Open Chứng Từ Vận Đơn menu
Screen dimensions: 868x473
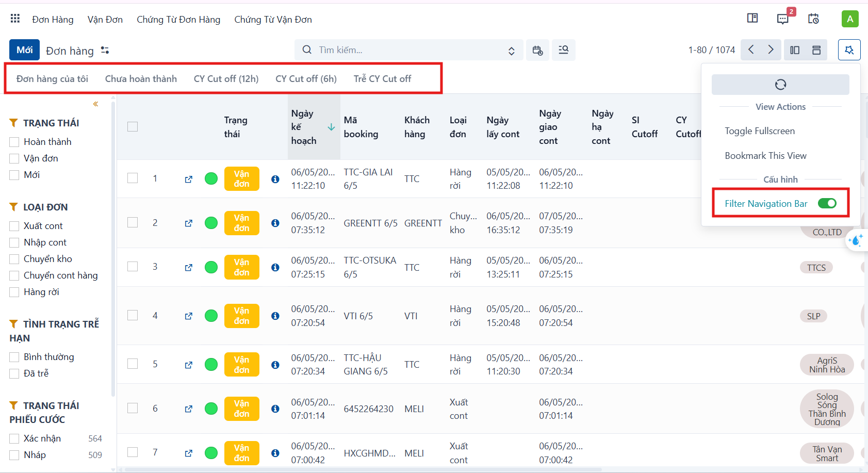click(x=273, y=20)
